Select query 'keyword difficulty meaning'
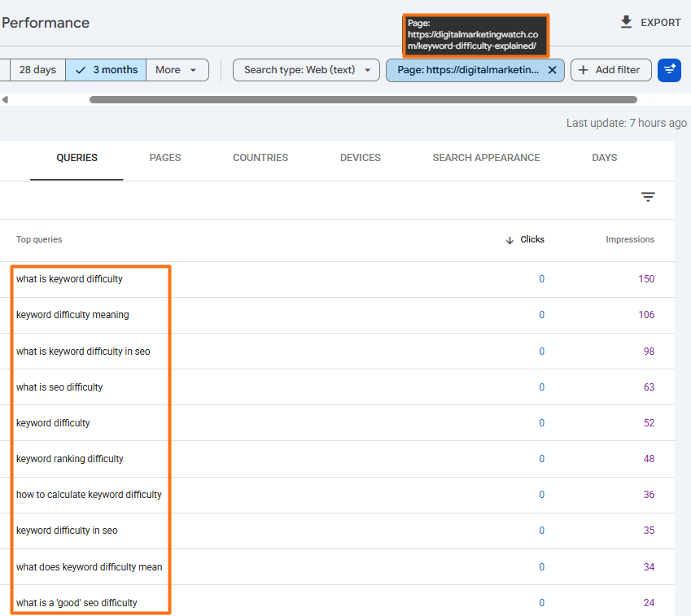Image resolution: width=691 pixels, height=616 pixels. (72, 315)
